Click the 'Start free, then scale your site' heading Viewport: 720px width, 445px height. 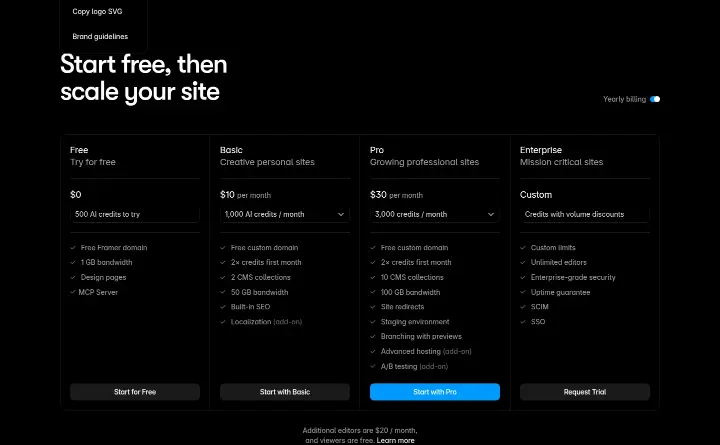pos(144,78)
